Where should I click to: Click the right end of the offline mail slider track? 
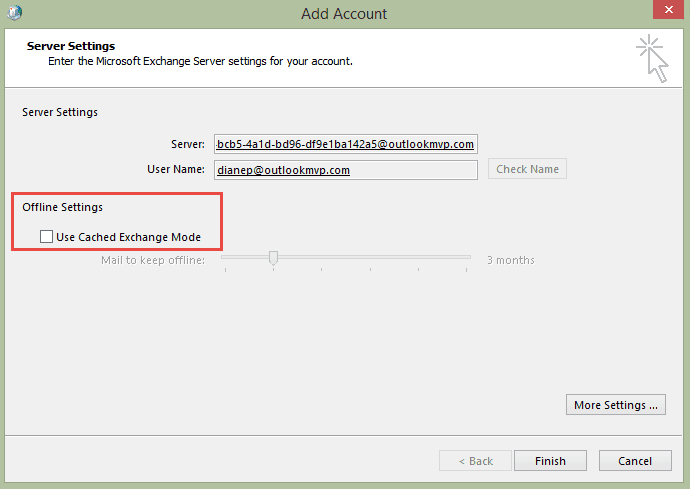468,257
